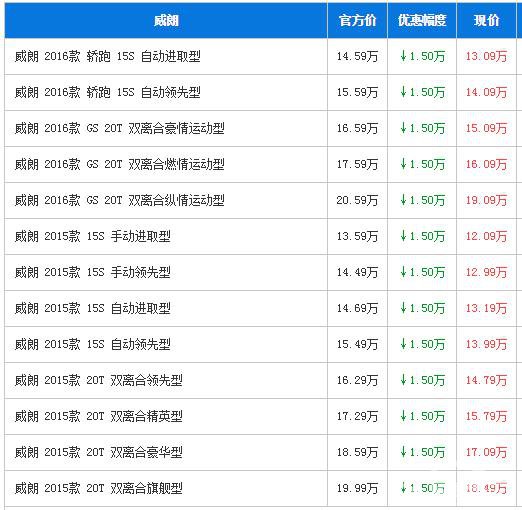Click current price 14.79万
The height and width of the screenshot is (510, 522).
click(x=486, y=380)
